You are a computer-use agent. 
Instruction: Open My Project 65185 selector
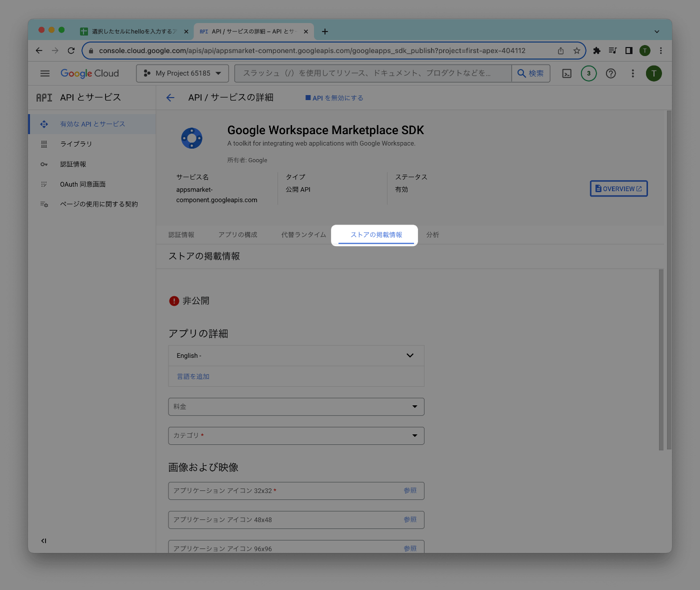[182, 74]
